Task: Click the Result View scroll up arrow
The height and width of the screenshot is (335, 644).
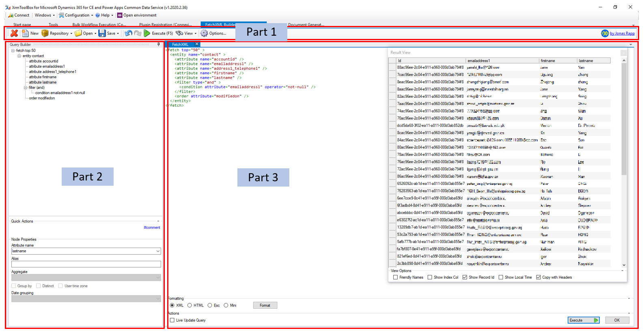Action: (x=624, y=60)
